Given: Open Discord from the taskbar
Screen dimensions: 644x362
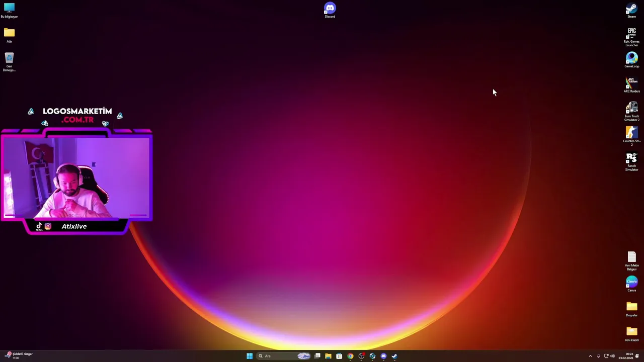Looking at the screenshot, I should 383,356.
